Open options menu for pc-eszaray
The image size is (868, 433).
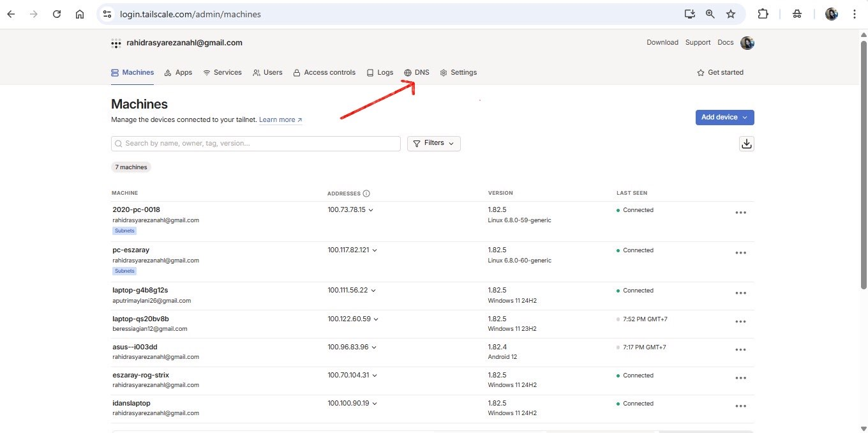[x=740, y=253]
